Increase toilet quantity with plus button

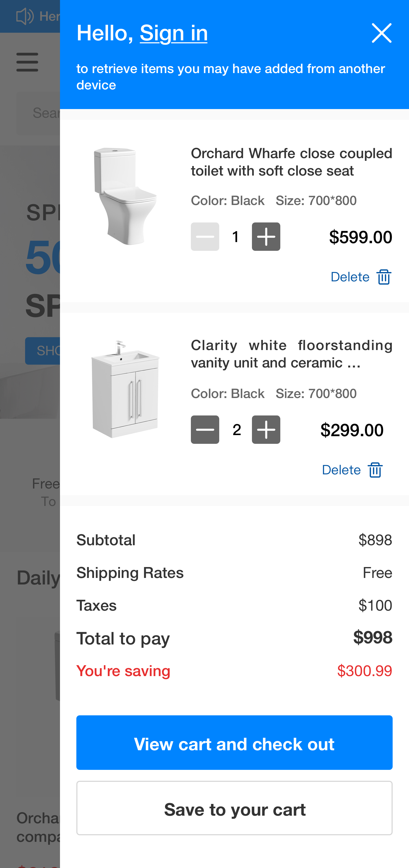(266, 237)
